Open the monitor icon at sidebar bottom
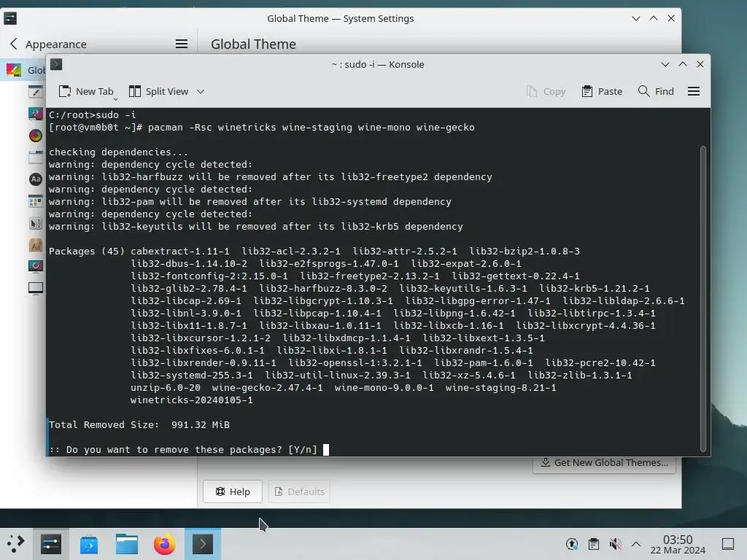The width and height of the screenshot is (747, 560). click(x=36, y=288)
